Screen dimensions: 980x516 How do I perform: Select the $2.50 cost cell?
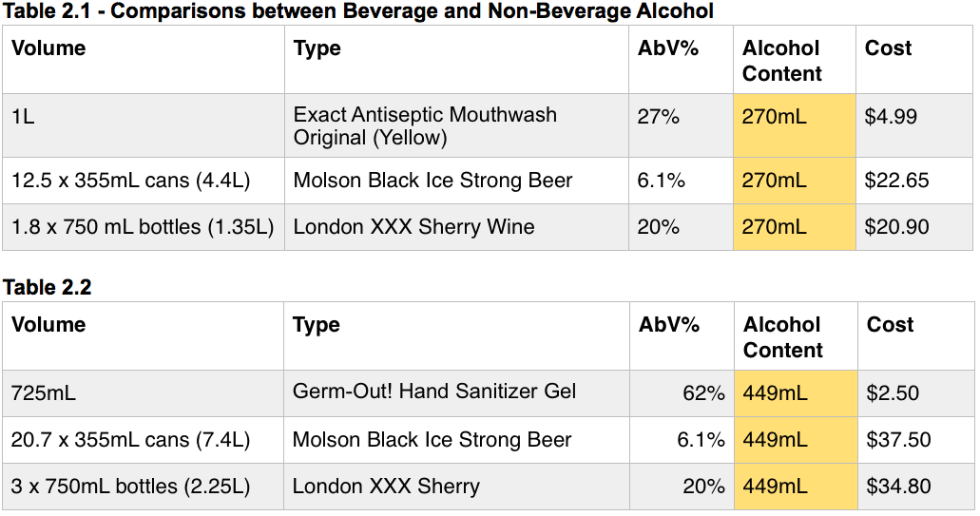(892, 393)
